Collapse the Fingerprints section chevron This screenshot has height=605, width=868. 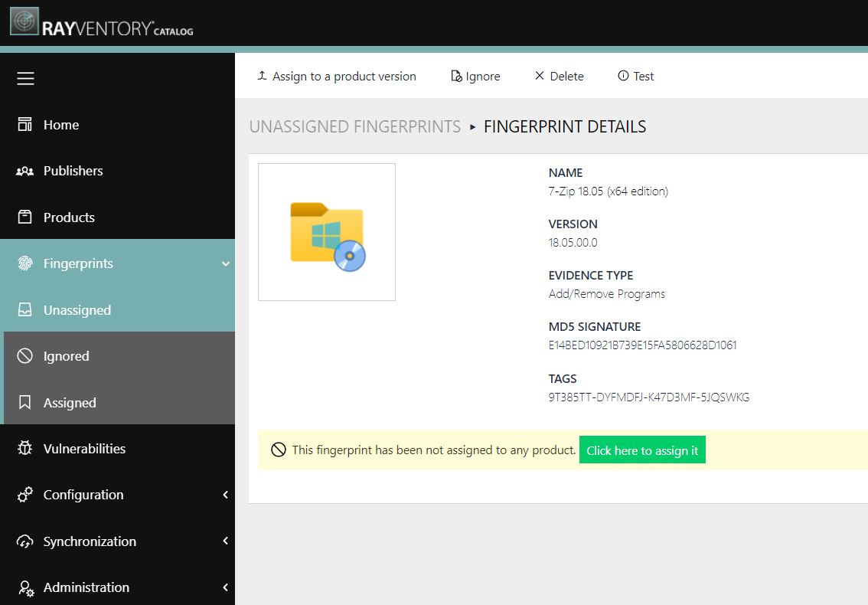224,263
